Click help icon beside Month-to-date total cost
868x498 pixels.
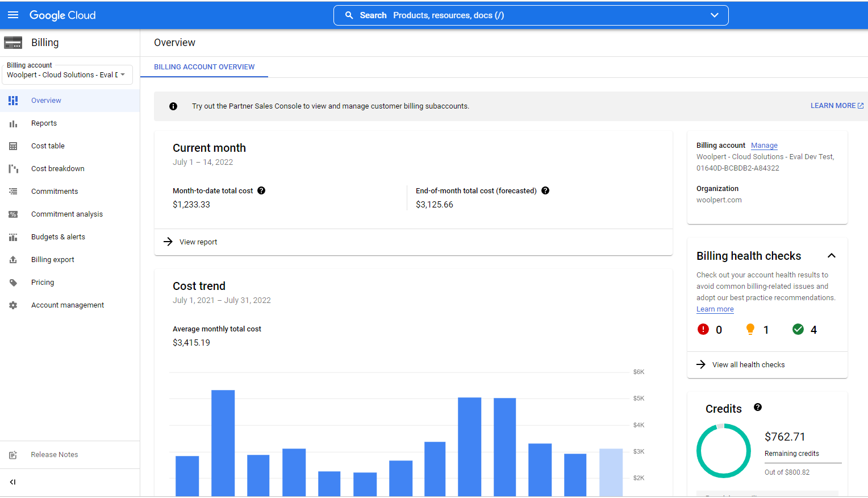tap(261, 190)
